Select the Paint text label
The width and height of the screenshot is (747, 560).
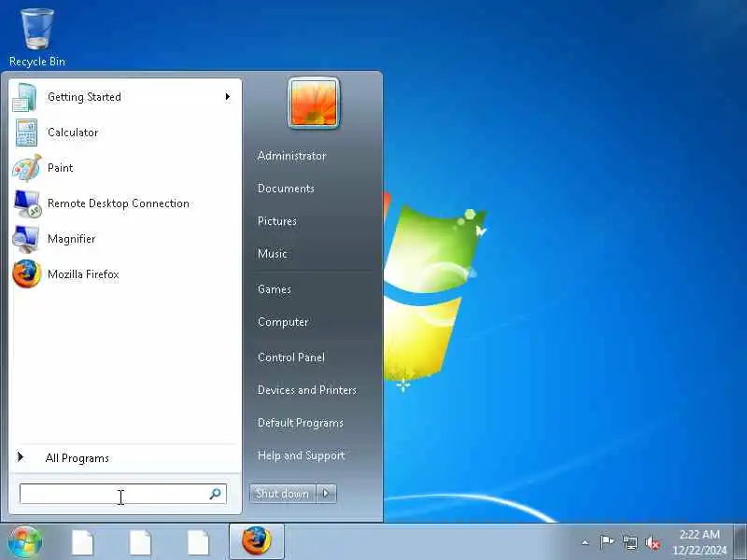click(x=61, y=168)
